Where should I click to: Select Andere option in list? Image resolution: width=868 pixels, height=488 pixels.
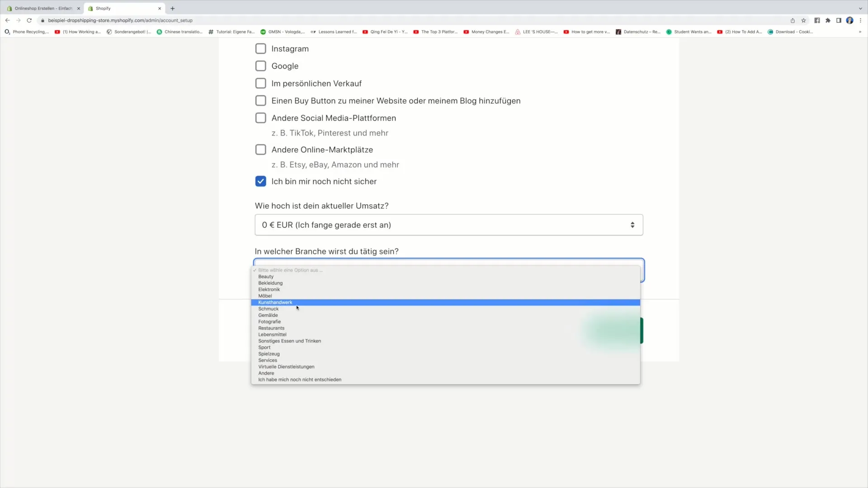tap(446, 373)
